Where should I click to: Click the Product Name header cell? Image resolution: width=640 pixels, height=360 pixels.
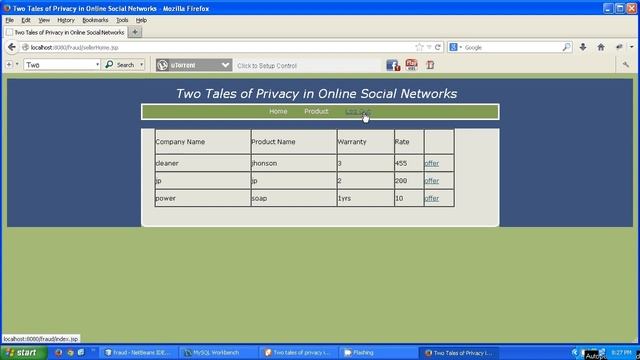tap(294, 142)
